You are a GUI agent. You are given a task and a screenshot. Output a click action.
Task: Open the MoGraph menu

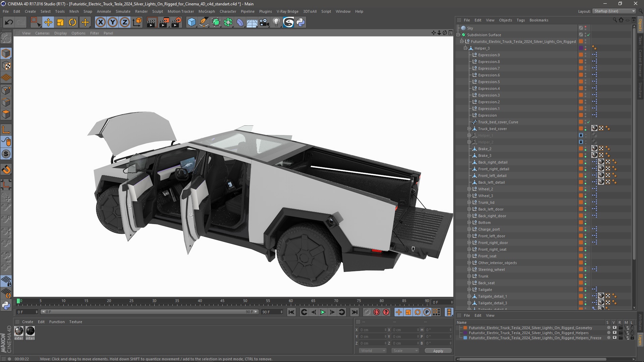coord(207,11)
